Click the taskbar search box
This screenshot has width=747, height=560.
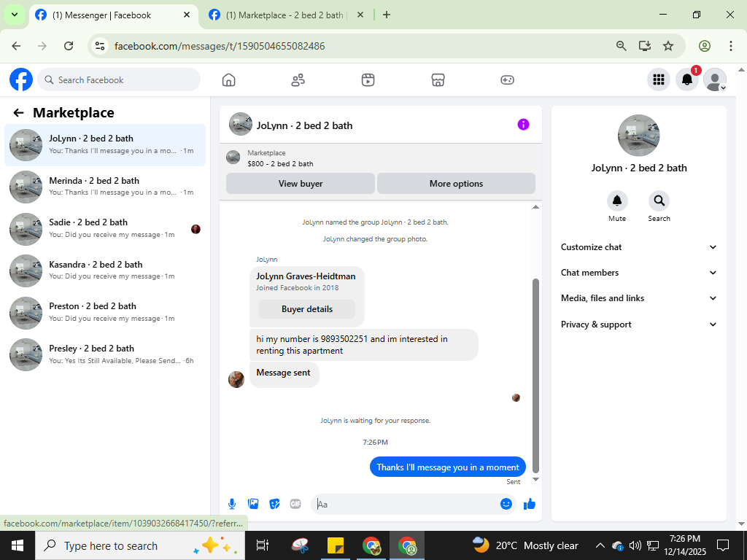(x=140, y=545)
